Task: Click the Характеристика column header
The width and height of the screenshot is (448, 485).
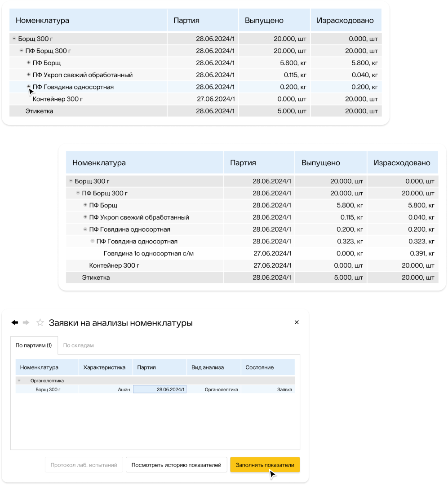Action: pyautogui.click(x=106, y=367)
